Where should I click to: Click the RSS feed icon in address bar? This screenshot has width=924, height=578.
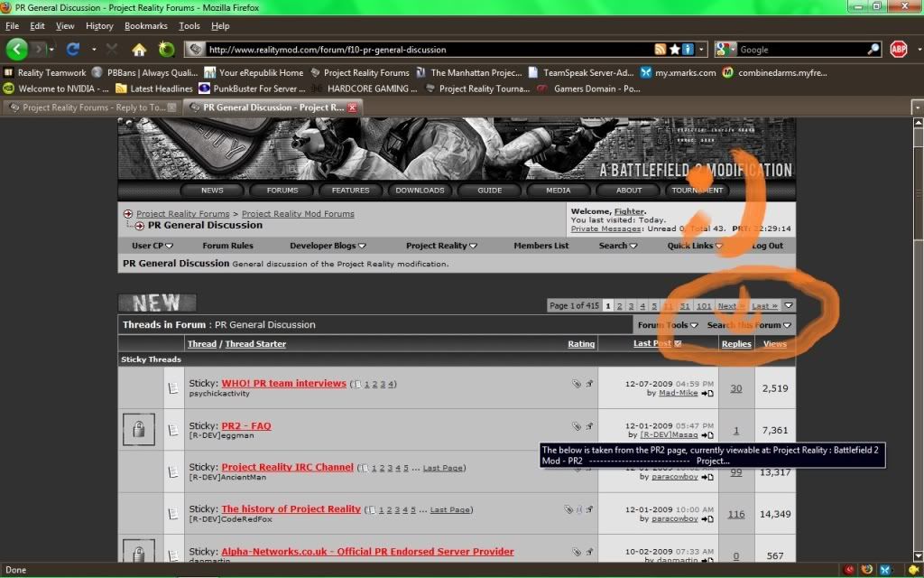(x=661, y=50)
